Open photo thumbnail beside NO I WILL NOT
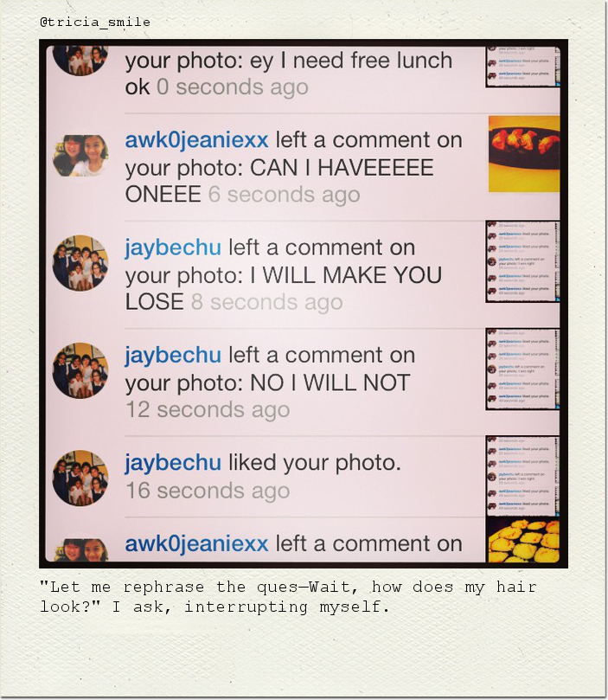 click(522, 369)
